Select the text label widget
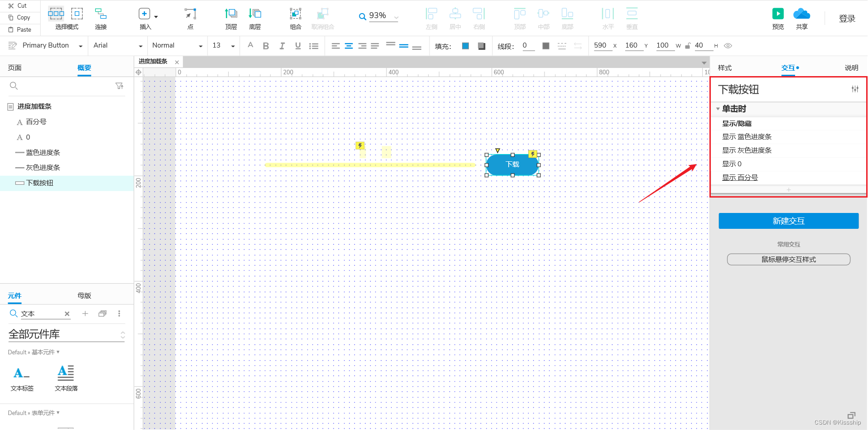This screenshot has width=868, height=430. 22,379
